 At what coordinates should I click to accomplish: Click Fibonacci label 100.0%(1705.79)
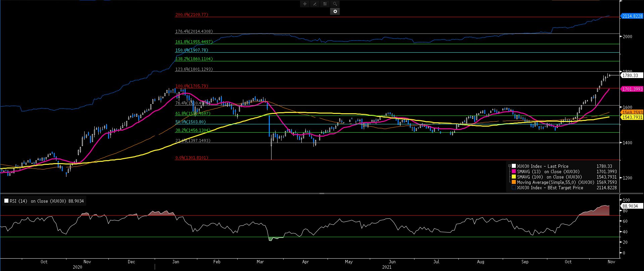coord(192,86)
